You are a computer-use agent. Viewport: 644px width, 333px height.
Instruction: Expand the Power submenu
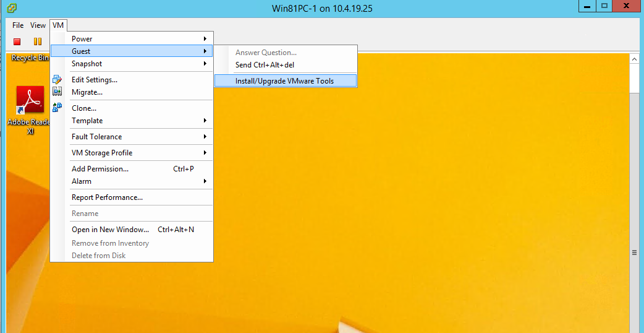click(132, 38)
